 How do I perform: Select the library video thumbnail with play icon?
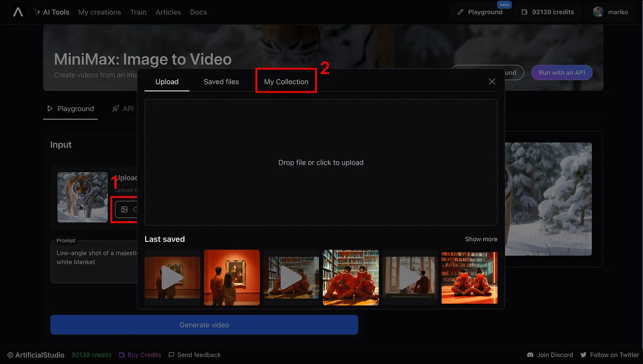[x=291, y=278]
